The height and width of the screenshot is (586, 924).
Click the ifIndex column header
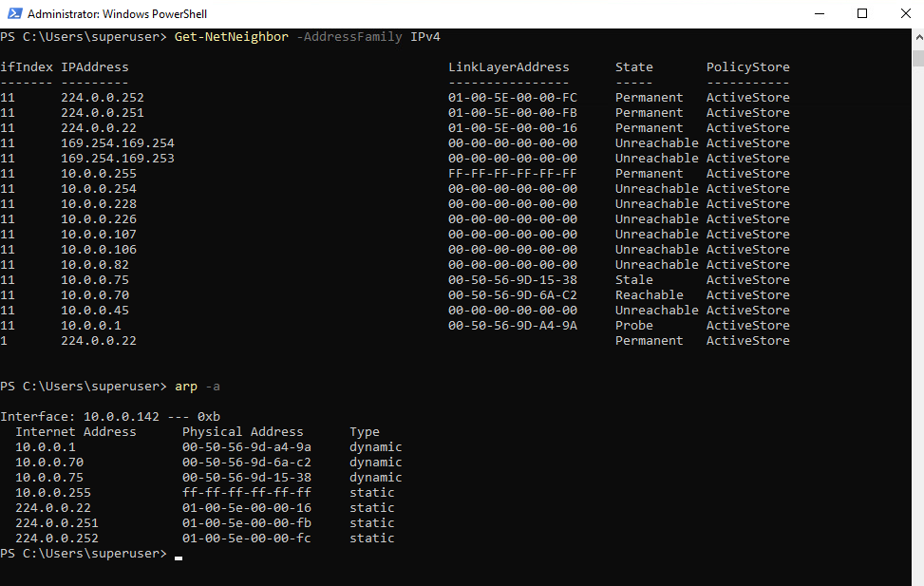(x=27, y=67)
